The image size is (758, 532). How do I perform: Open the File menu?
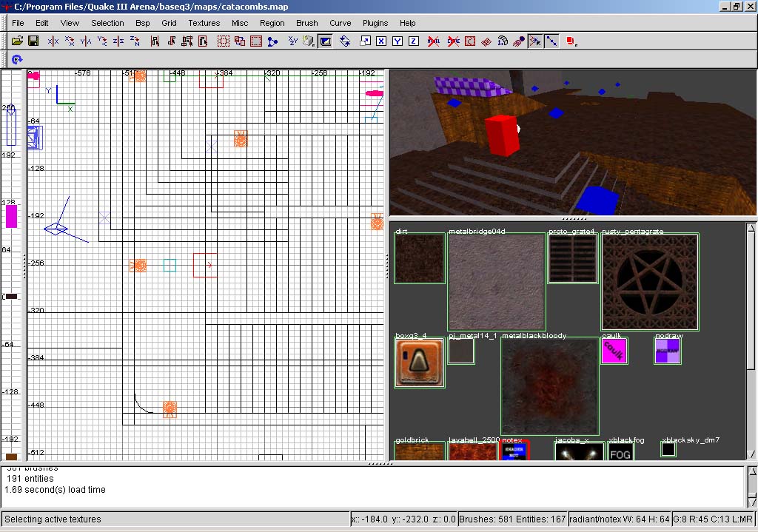18,23
